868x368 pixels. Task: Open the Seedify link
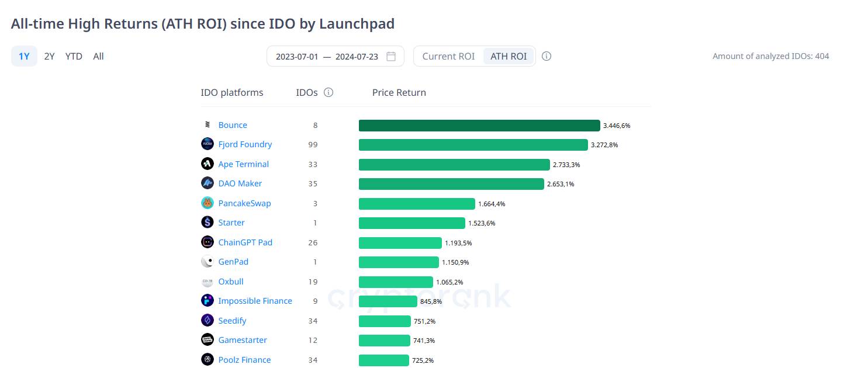coord(232,321)
